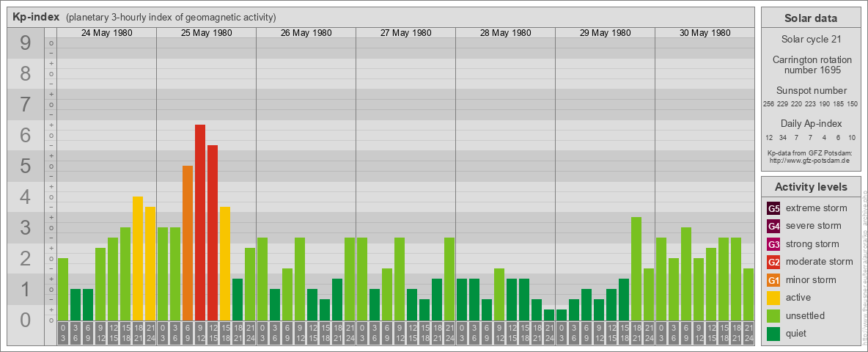Click the unsettled legend label

(x=806, y=315)
